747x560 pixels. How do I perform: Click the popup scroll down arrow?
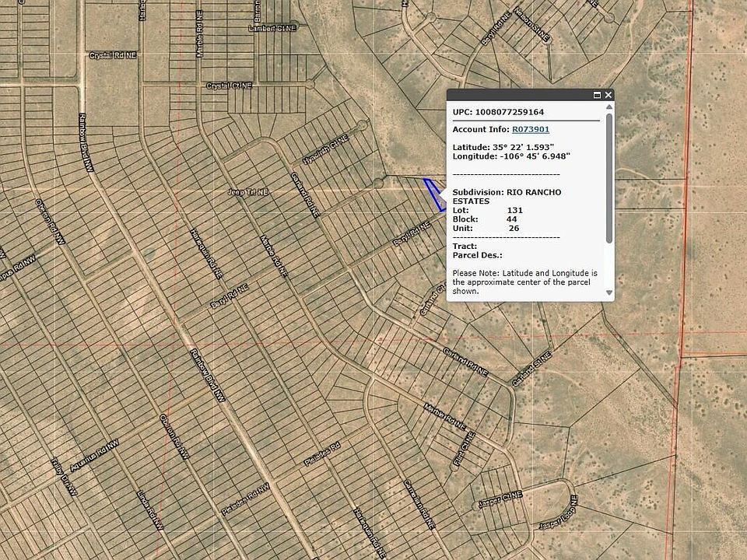click(x=609, y=292)
